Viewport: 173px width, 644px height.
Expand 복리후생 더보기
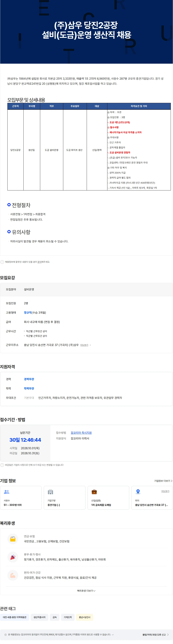click(x=86, y=591)
